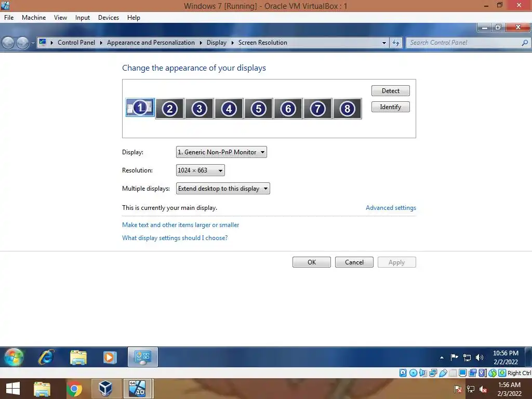Screen dimensions: 532x399
Task: Click VirtualBox display indicator
Action: point(462,373)
